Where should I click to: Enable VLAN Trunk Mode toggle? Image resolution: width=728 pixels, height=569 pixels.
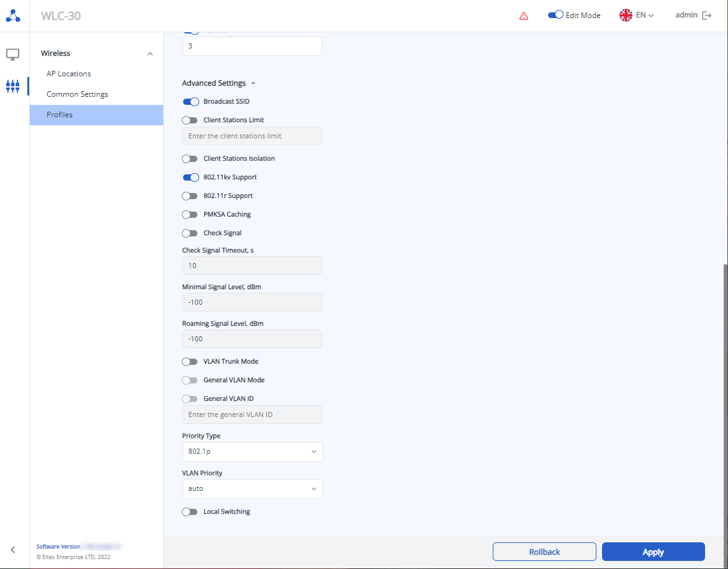[190, 362]
